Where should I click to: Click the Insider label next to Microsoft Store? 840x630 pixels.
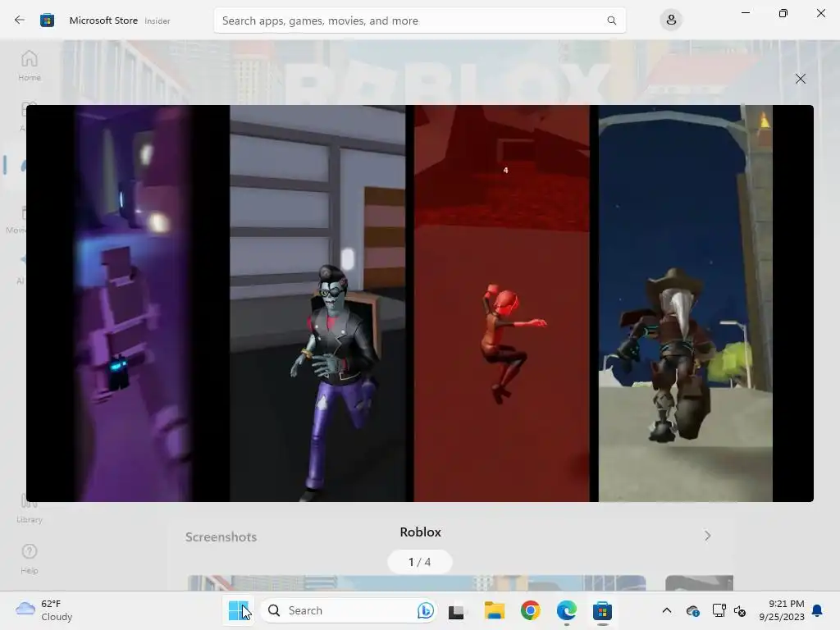[x=157, y=21]
